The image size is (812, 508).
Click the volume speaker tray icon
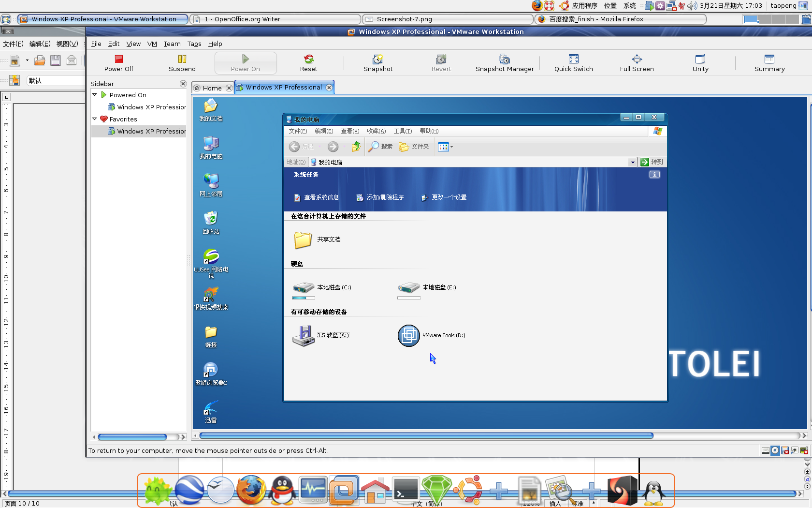(692, 6)
